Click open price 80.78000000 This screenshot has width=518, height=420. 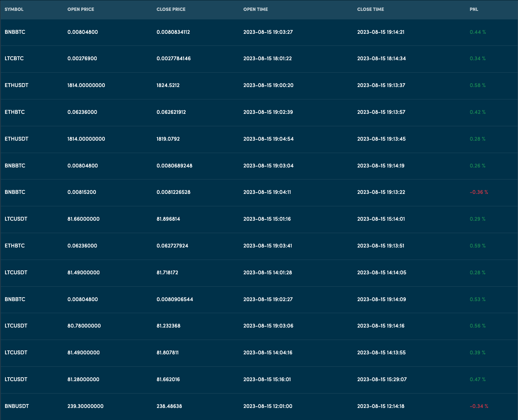click(84, 326)
